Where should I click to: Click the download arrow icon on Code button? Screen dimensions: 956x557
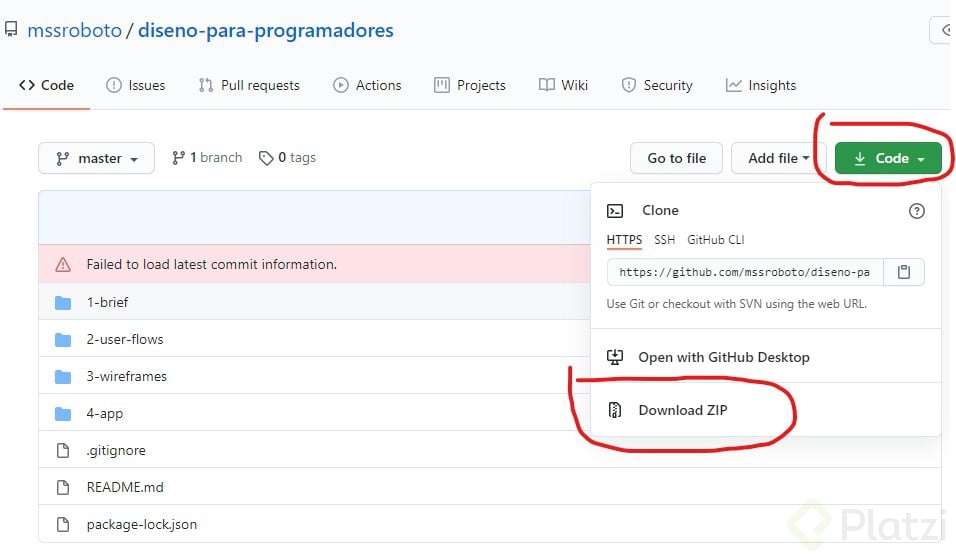pyautogui.click(x=860, y=159)
